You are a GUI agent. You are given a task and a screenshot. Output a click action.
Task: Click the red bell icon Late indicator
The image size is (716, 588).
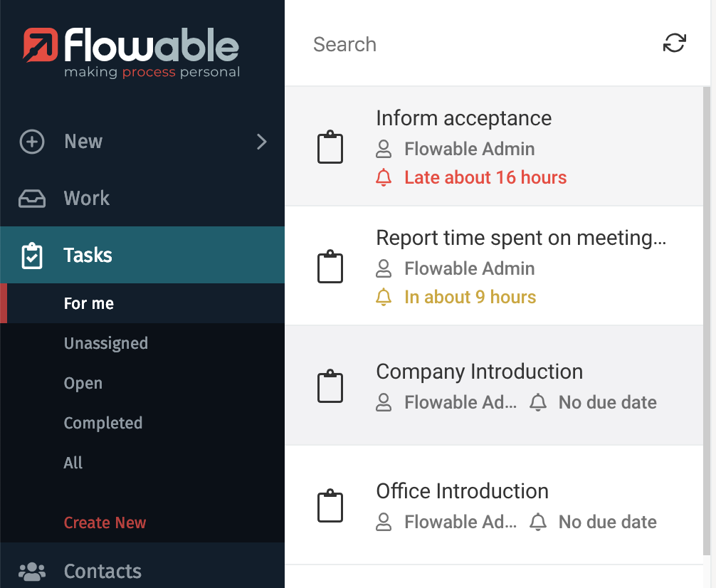coord(384,178)
